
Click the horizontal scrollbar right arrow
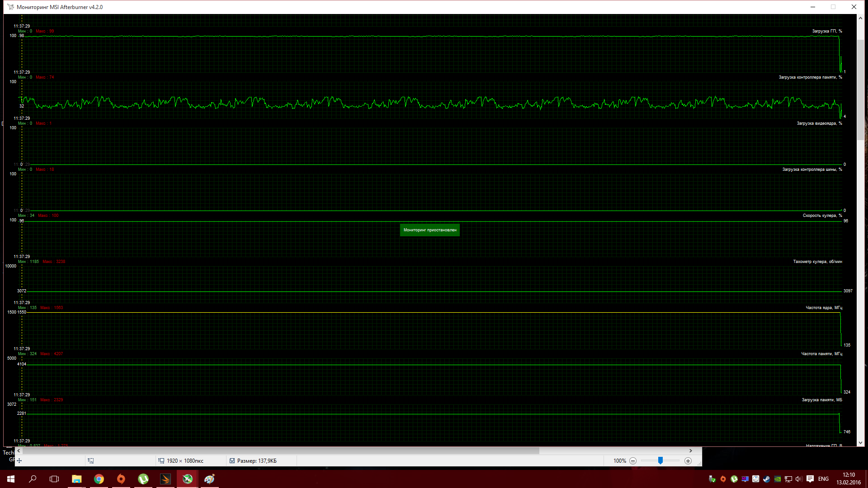[690, 450]
